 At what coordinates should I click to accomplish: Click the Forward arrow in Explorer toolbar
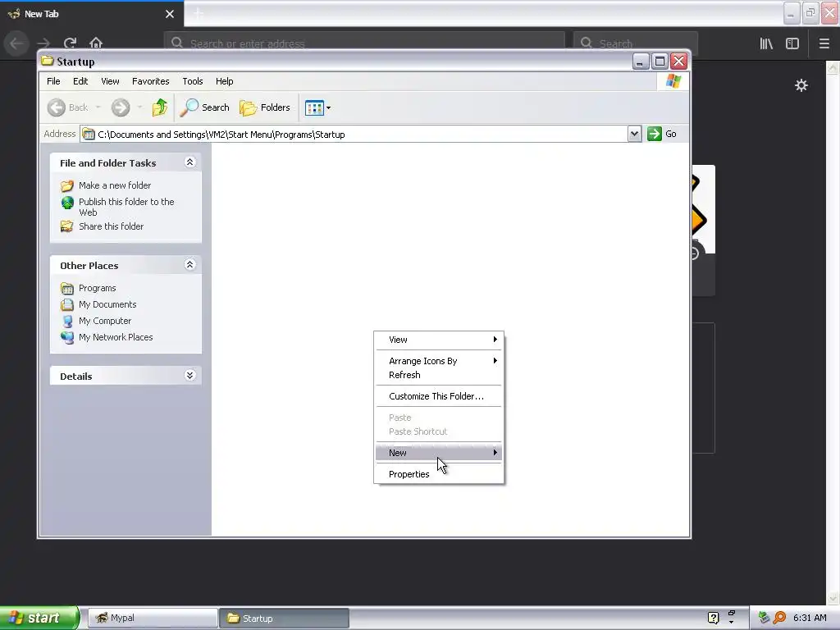pyautogui.click(x=121, y=107)
